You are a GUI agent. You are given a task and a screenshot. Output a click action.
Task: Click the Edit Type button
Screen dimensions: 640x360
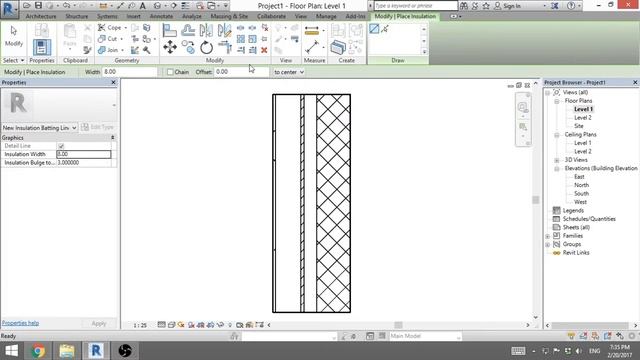point(98,127)
